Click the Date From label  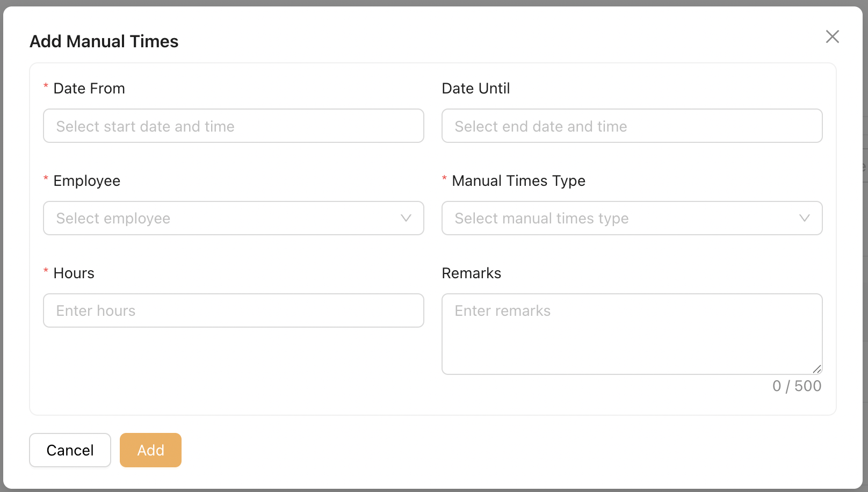click(x=89, y=89)
